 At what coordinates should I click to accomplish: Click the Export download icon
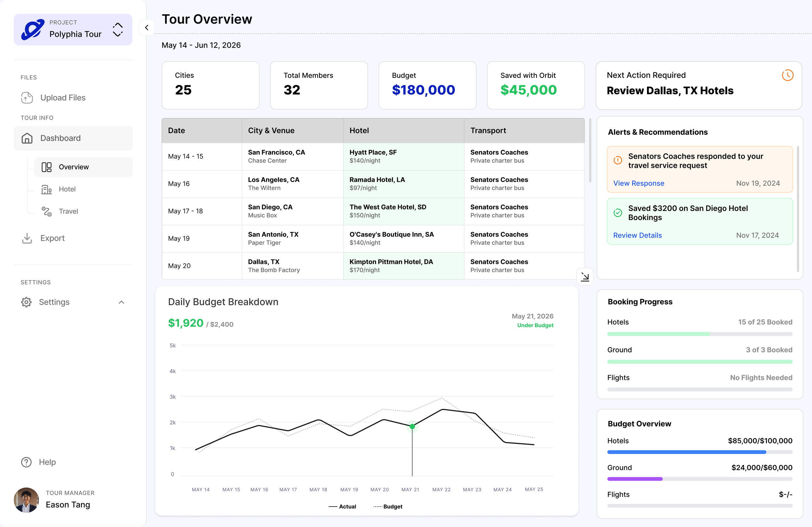(27, 238)
